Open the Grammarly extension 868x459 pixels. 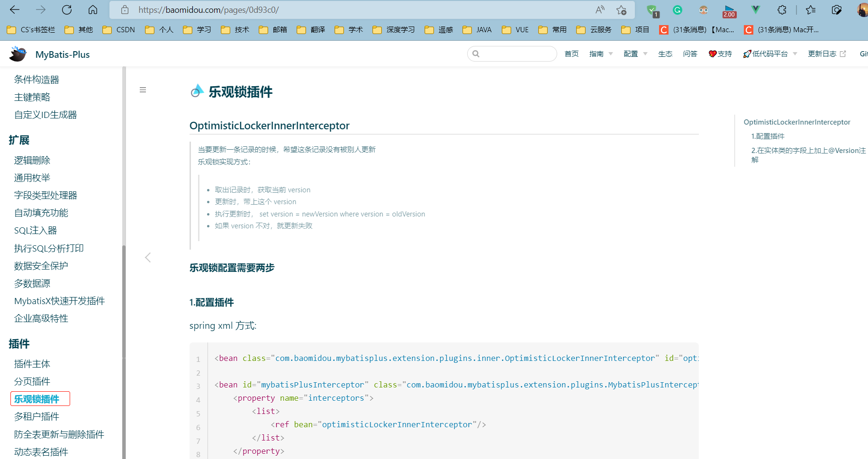[678, 9]
